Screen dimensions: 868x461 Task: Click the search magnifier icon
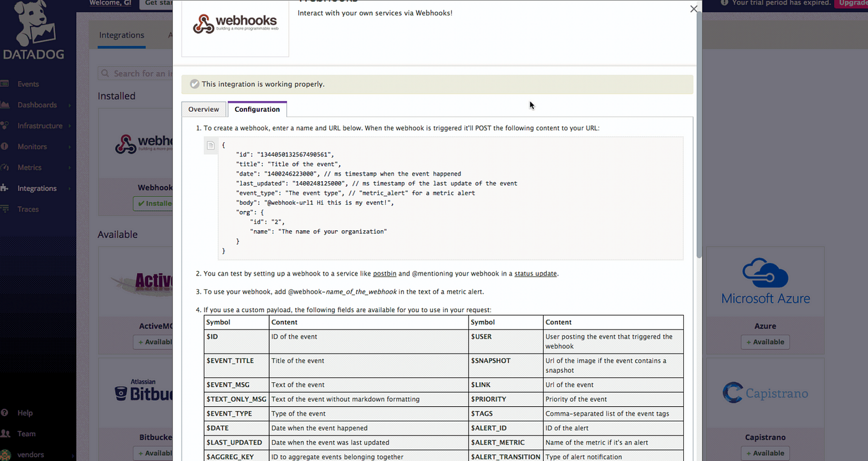(x=105, y=73)
